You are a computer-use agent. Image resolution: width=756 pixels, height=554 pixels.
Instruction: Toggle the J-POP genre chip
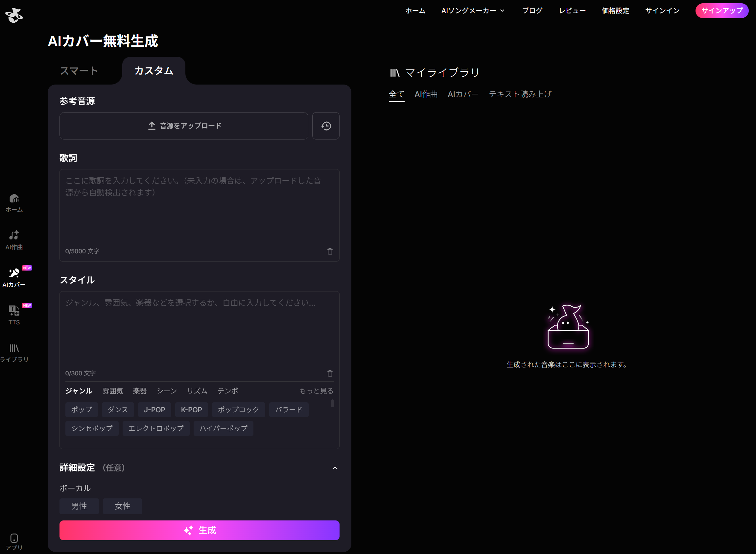pyautogui.click(x=154, y=410)
